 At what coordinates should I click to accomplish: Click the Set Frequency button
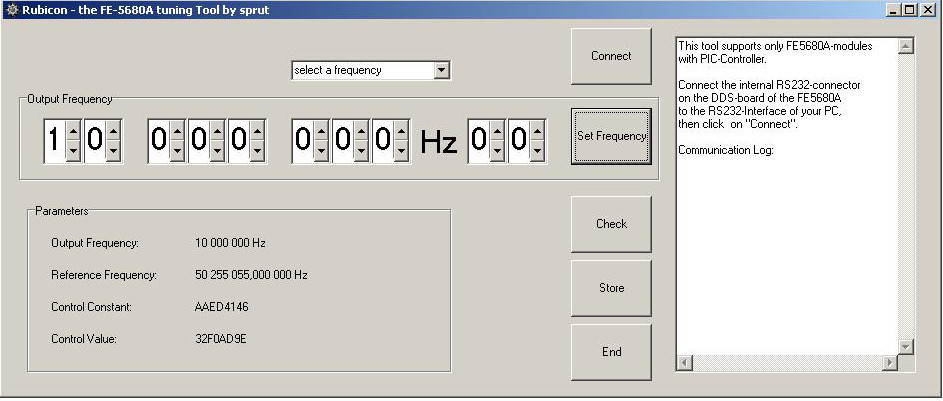point(611,136)
